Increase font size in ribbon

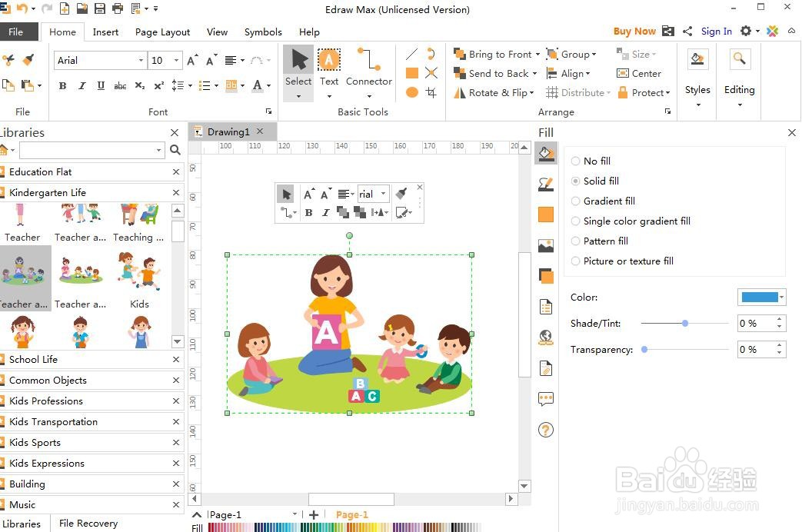pyautogui.click(x=192, y=61)
